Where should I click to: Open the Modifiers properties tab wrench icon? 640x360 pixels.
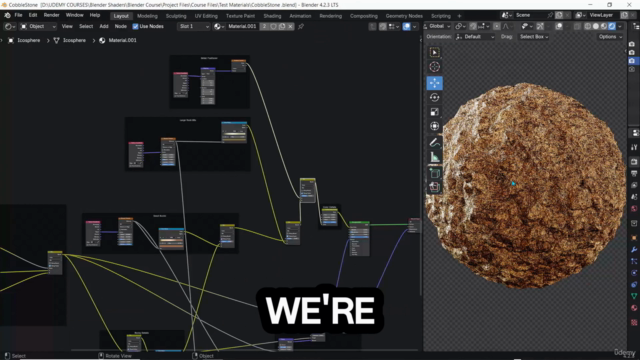click(x=634, y=249)
